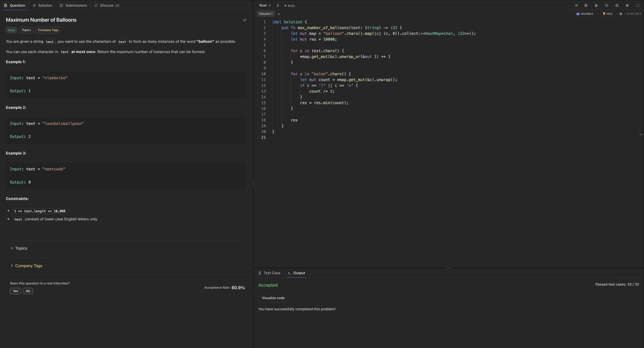Switch to the Question tab
The image size is (644, 348).
pyautogui.click(x=15, y=5)
